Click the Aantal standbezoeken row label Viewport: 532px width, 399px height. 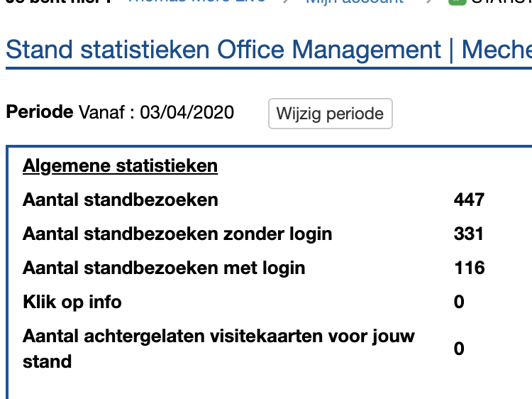click(x=120, y=199)
